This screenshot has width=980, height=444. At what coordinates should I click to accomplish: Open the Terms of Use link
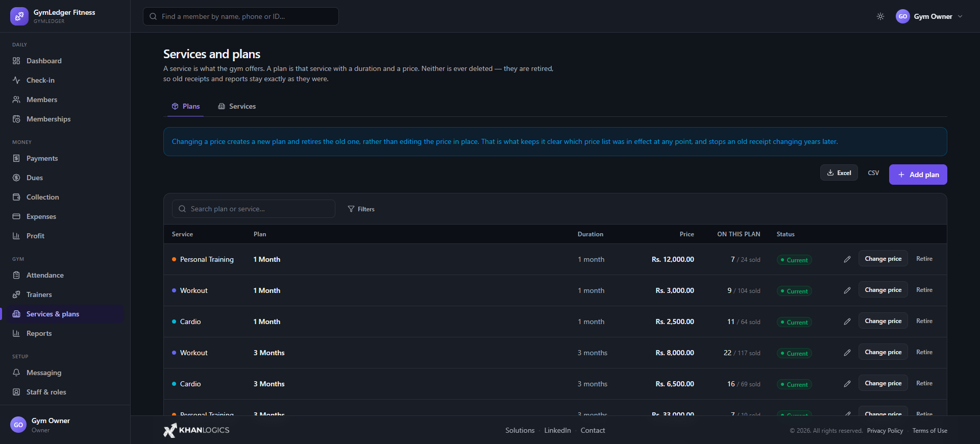(x=930, y=431)
